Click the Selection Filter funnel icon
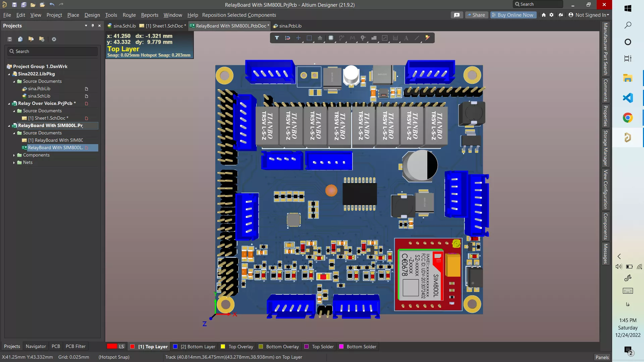This screenshot has width=644, height=362. [x=277, y=38]
